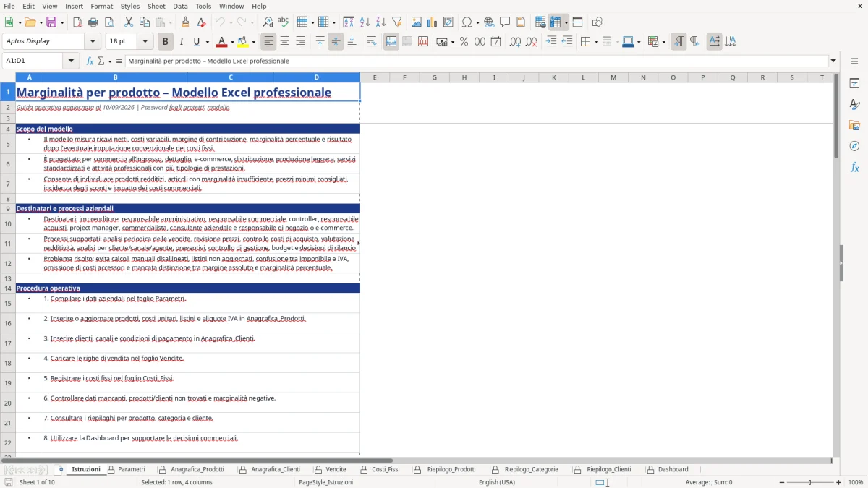868x488 pixels.
Task: Click the Insert Comment icon
Action: pos(505,22)
